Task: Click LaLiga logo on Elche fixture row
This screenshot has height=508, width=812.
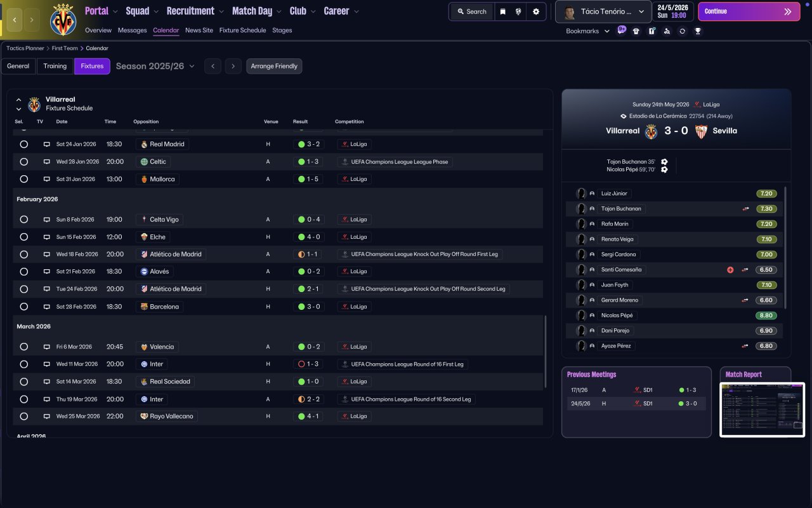Action: pyautogui.click(x=345, y=237)
